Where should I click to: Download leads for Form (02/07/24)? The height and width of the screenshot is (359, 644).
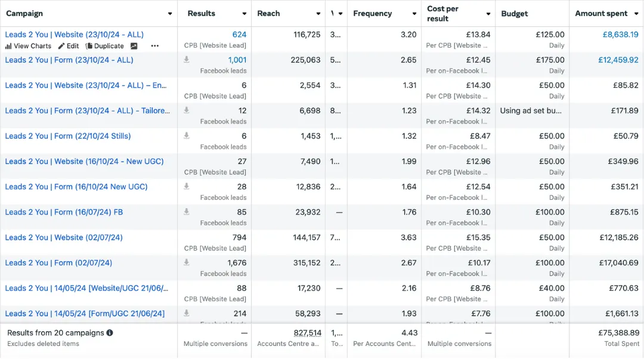pos(187,262)
